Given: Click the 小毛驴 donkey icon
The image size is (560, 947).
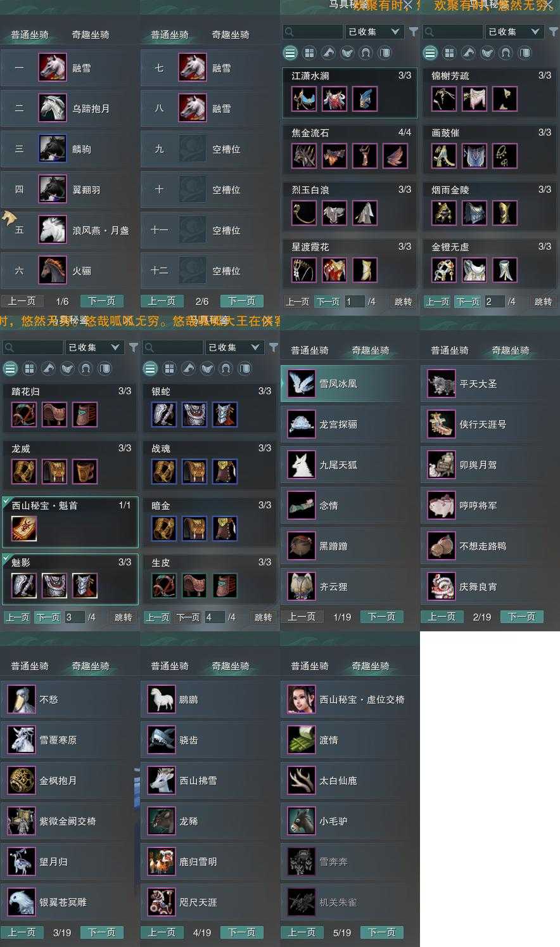Looking at the screenshot, I should click(301, 821).
